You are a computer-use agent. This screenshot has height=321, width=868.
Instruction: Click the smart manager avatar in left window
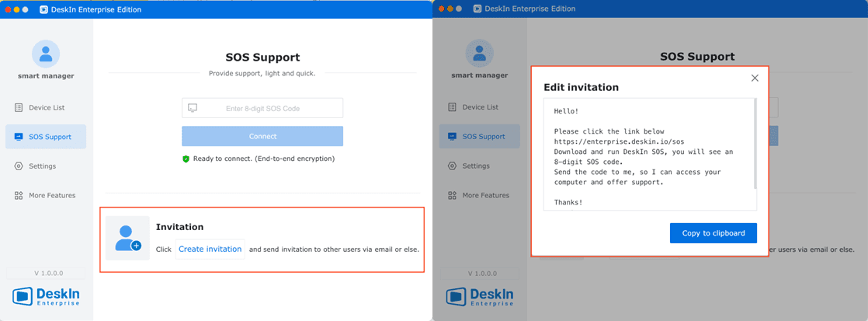46,54
